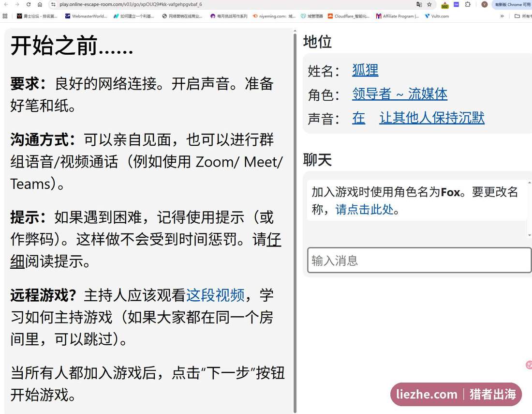Click the 角色: label
The width and height of the screenshot is (532, 414).
click(x=324, y=95)
